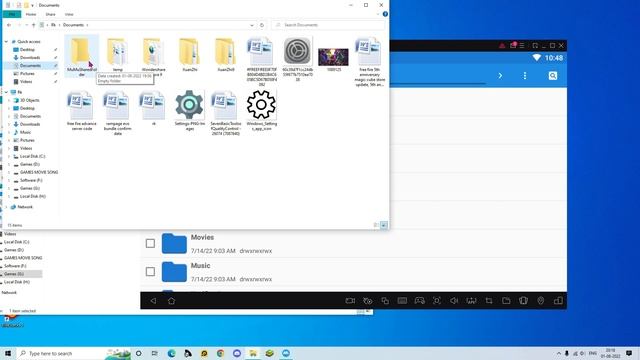Screen dimensions: 640x360
Task: Select the gray iOS settings gear image
Action: [298, 51]
